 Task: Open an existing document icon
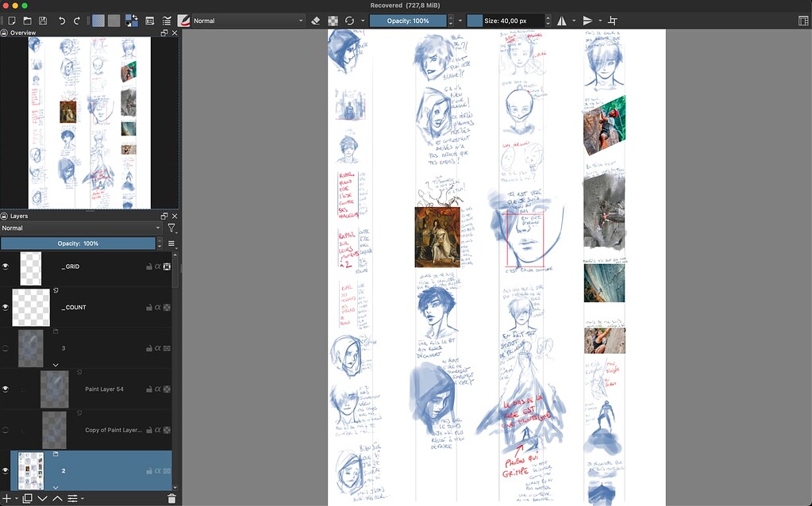[28, 21]
